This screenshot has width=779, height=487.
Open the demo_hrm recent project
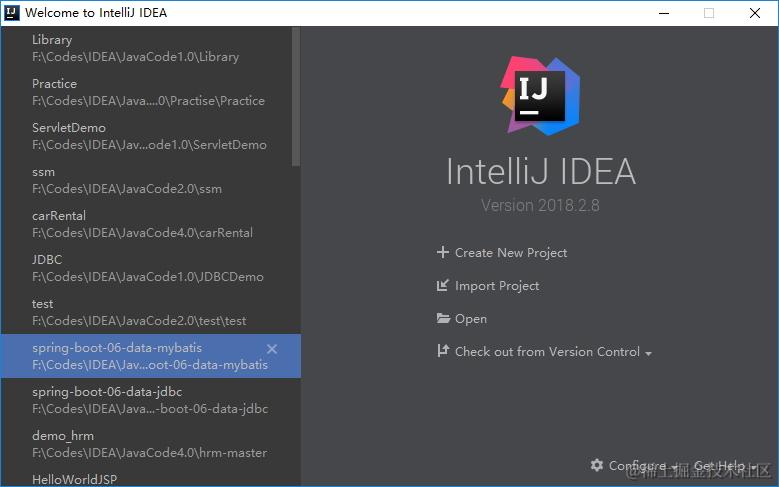click(150, 444)
